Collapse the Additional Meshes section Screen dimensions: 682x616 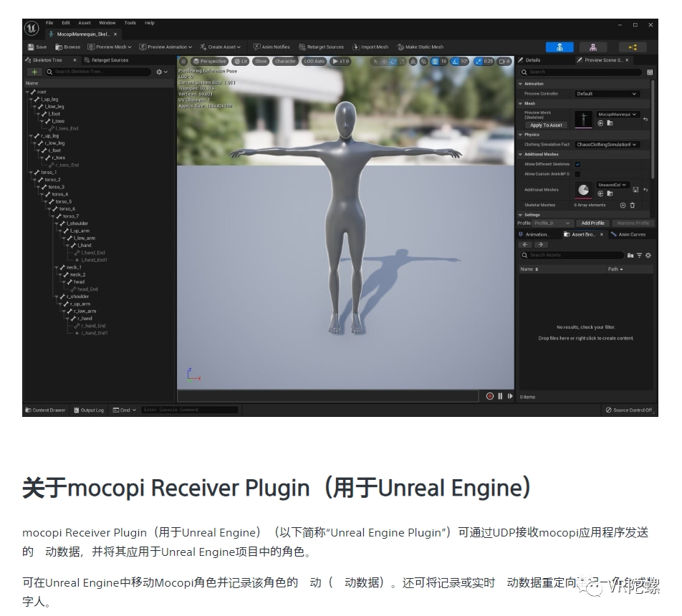(521, 155)
